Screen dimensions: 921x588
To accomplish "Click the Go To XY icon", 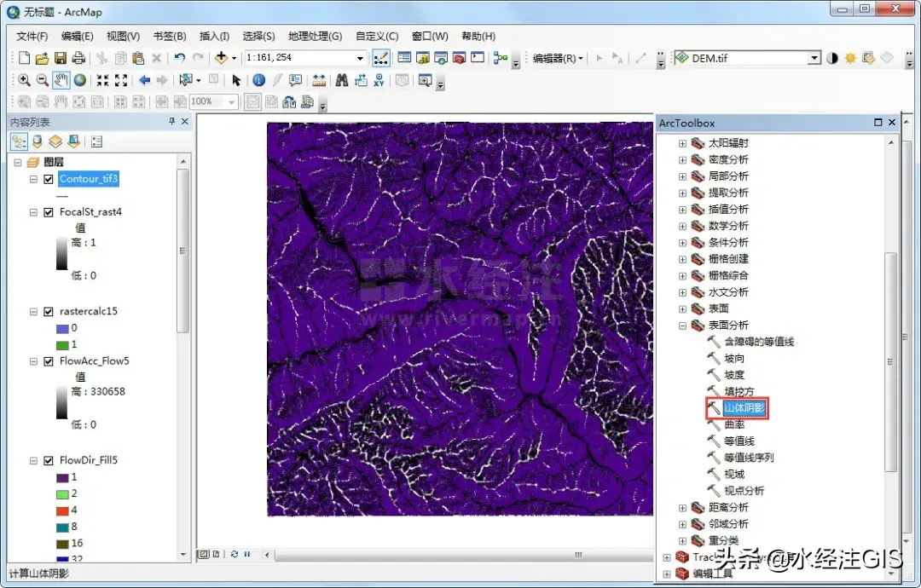I will click(380, 80).
